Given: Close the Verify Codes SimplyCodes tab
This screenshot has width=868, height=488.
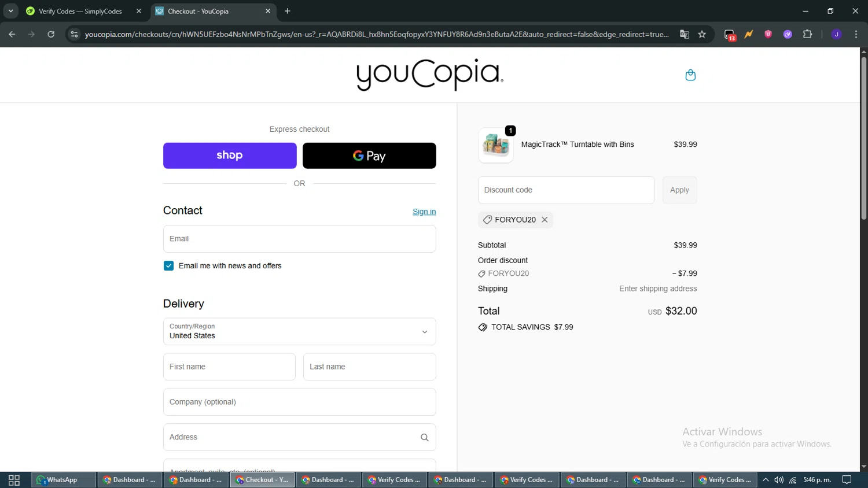Looking at the screenshot, I should tap(139, 11).
